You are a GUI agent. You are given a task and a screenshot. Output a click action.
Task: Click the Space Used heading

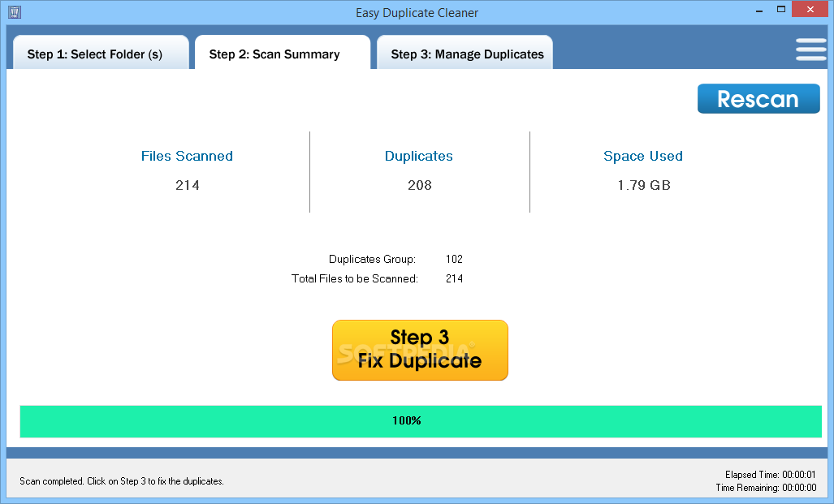tap(642, 156)
